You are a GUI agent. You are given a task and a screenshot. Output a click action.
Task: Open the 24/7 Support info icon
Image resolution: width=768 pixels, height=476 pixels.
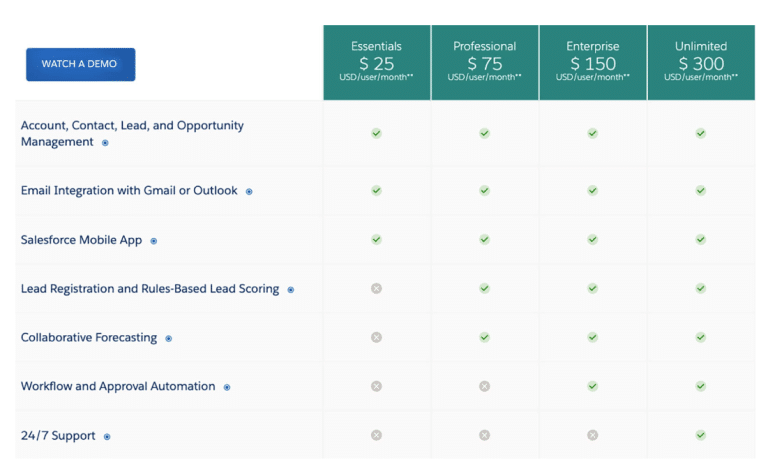[x=107, y=437]
